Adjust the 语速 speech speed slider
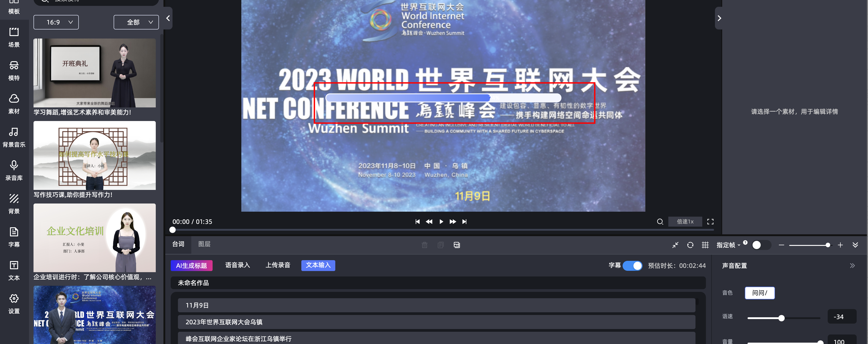Viewport: 868px width, 344px height. click(x=781, y=318)
